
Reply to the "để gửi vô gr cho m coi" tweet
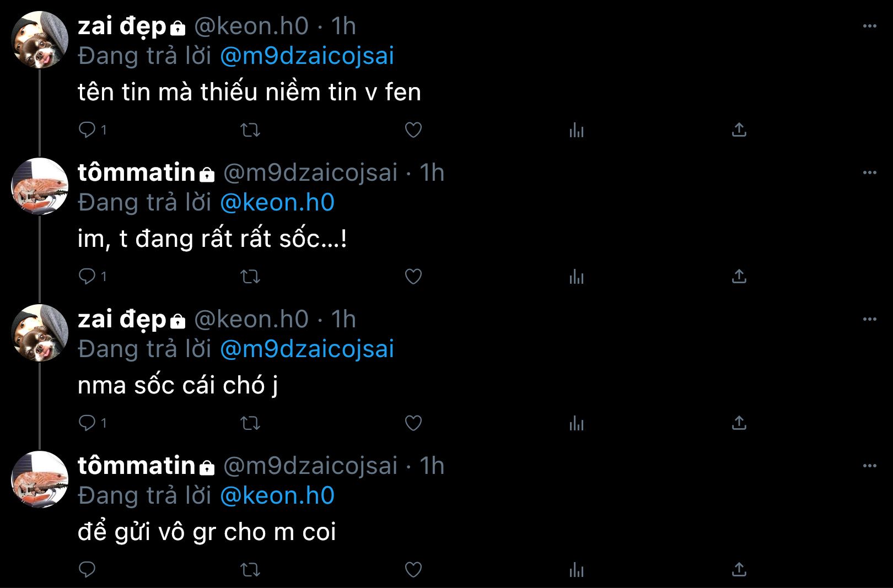[87, 570]
